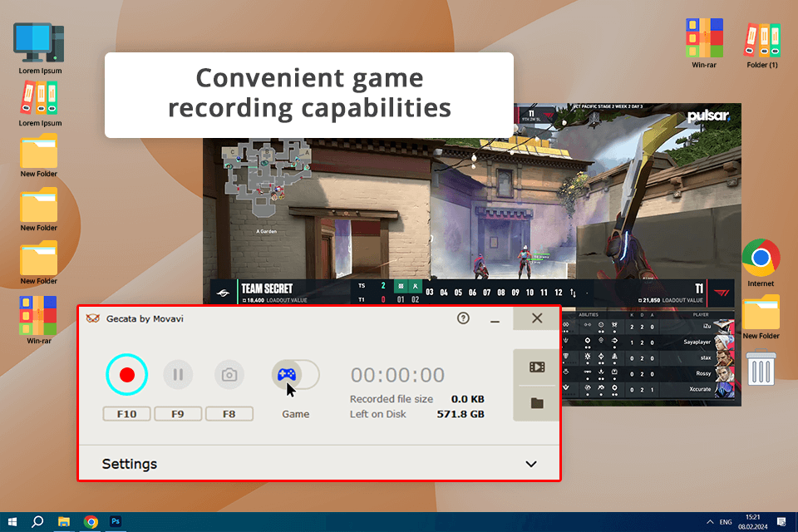The image size is (798, 532).
Task: Select the Win-rar icon at top right
Action: [704, 43]
